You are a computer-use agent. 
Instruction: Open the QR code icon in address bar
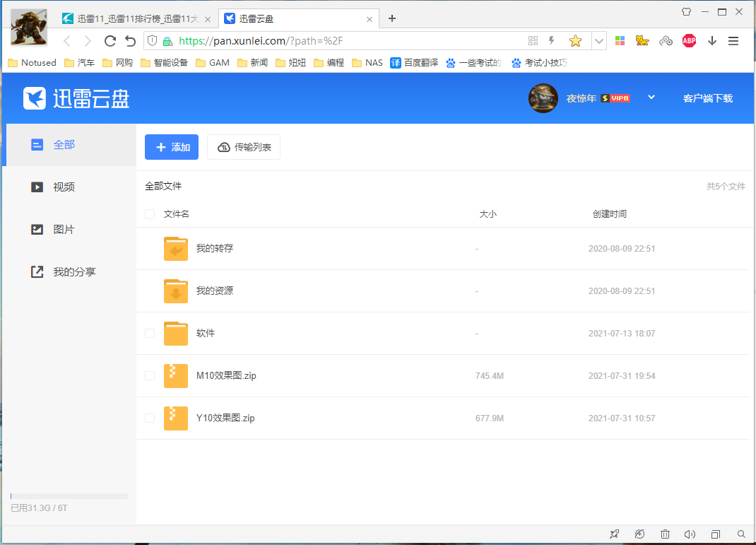(x=533, y=41)
